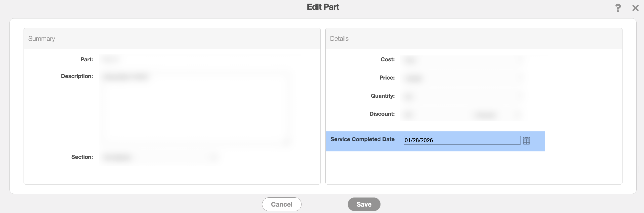
Task: Click the question mark help icon
Action: click(x=618, y=8)
